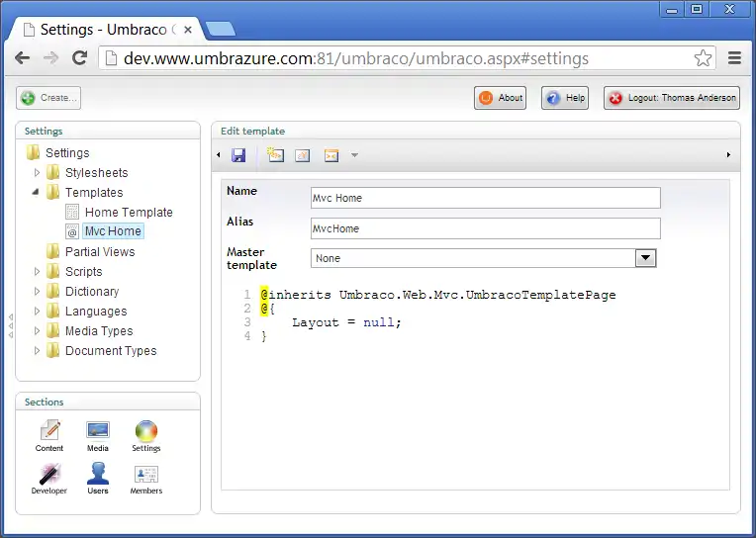Click the insert Umbraco page field icon

(x=275, y=154)
